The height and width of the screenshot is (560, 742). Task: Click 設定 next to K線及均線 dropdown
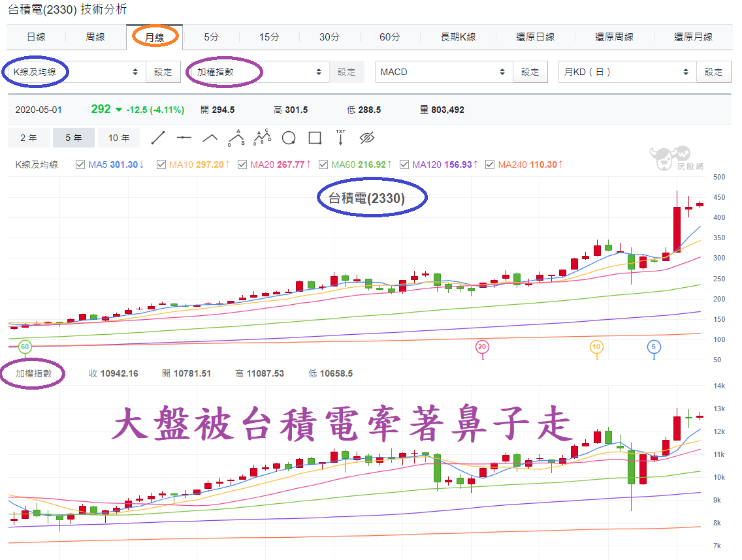pos(163,72)
